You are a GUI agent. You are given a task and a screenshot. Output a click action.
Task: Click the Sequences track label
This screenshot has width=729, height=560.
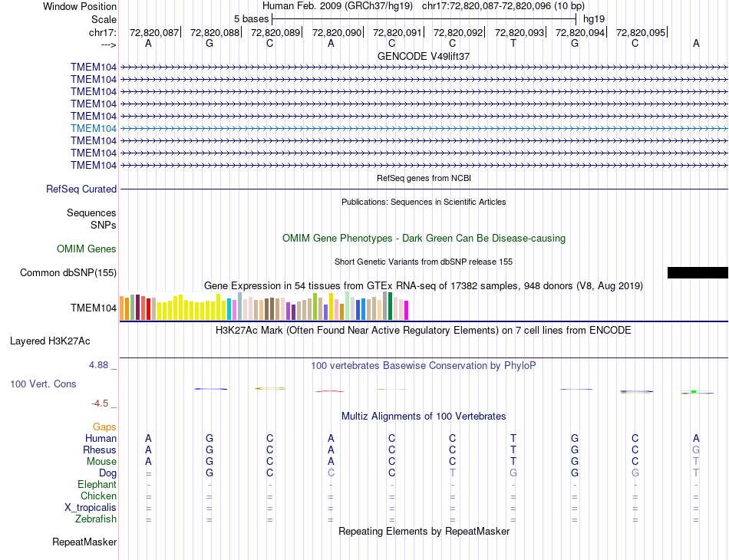91,212
